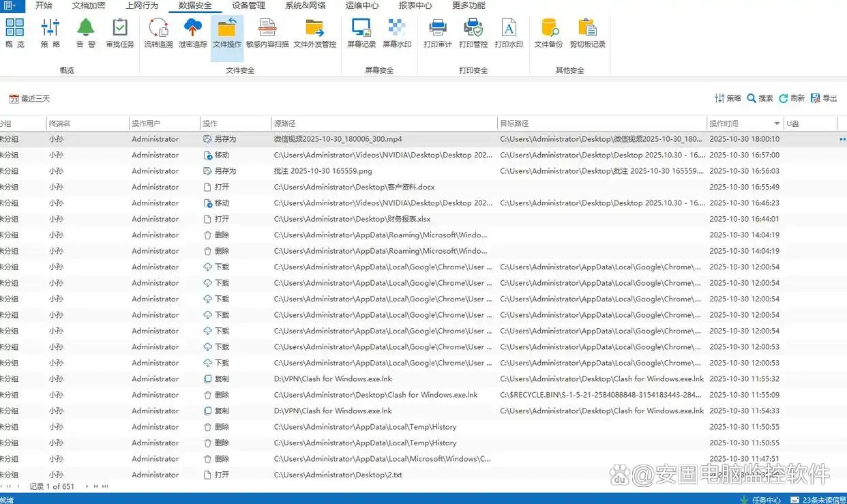Open 文件备份 in 其他安全 group

coord(548,33)
